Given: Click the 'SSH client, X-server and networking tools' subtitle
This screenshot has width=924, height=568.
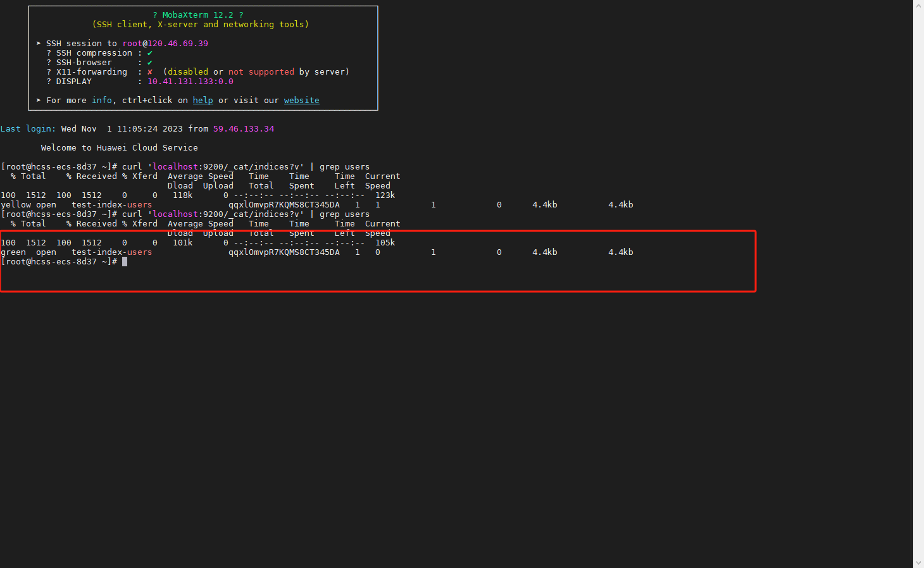Looking at the screenshot, I should click(x=201, y=25).
